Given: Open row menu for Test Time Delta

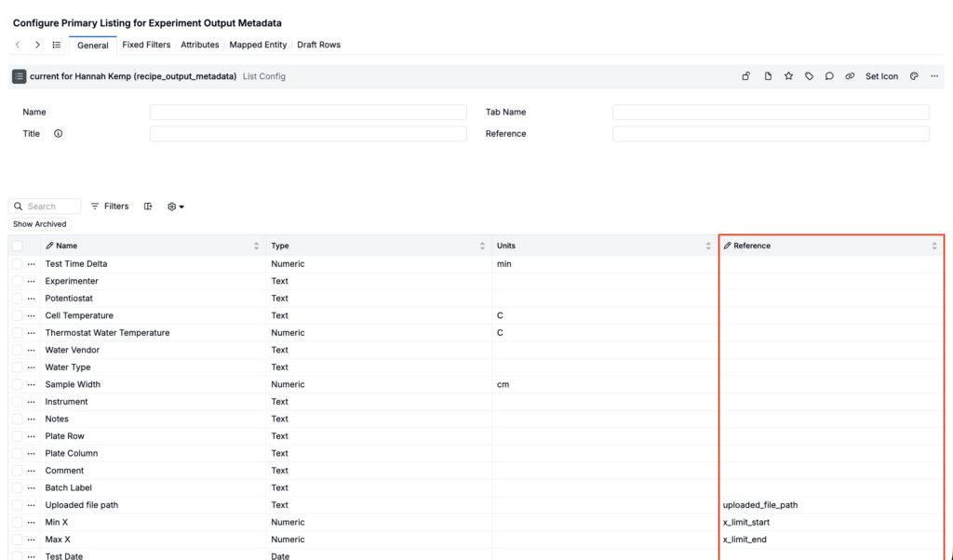Looking at the screenshot, I should (31, 264).
